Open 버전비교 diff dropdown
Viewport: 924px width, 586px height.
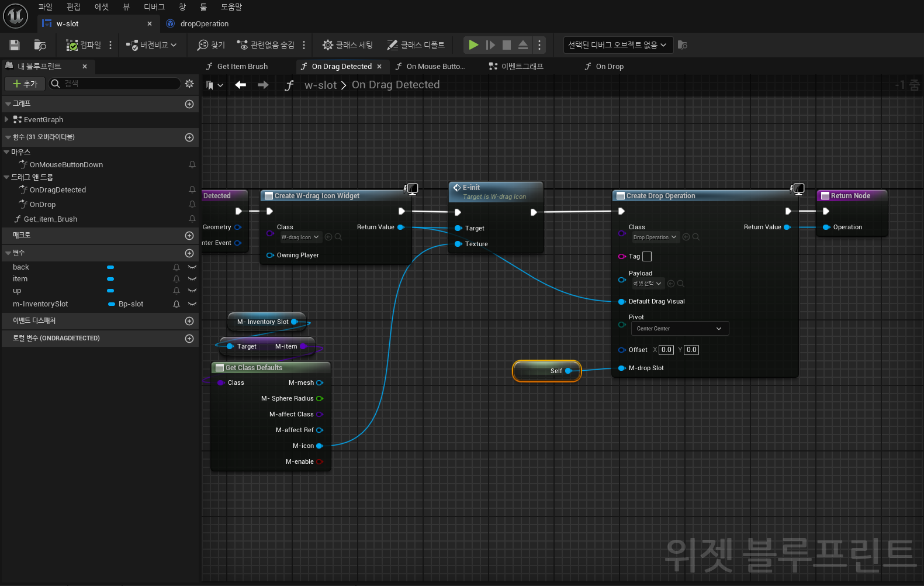pos(151,45)
